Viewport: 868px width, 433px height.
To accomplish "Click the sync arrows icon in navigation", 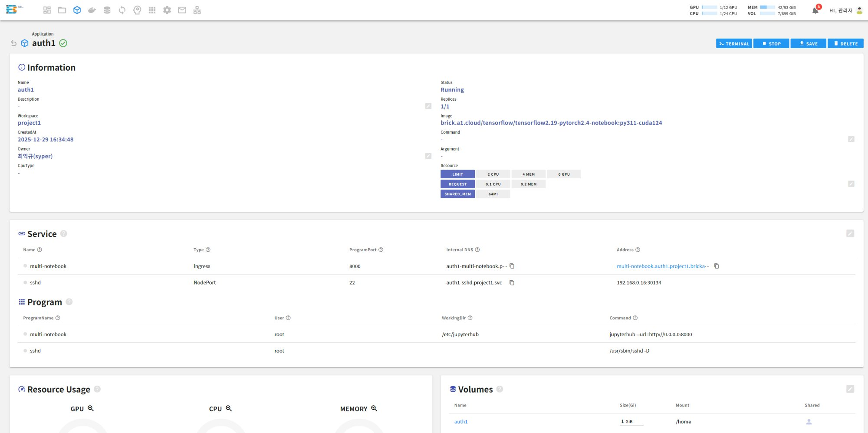I will pos(122,10).
